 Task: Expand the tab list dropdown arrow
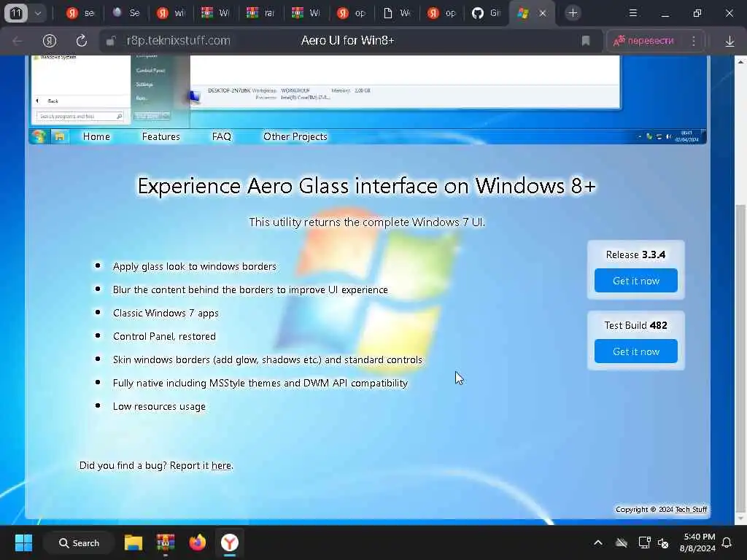pyautogui.click(x=38, y=13)
